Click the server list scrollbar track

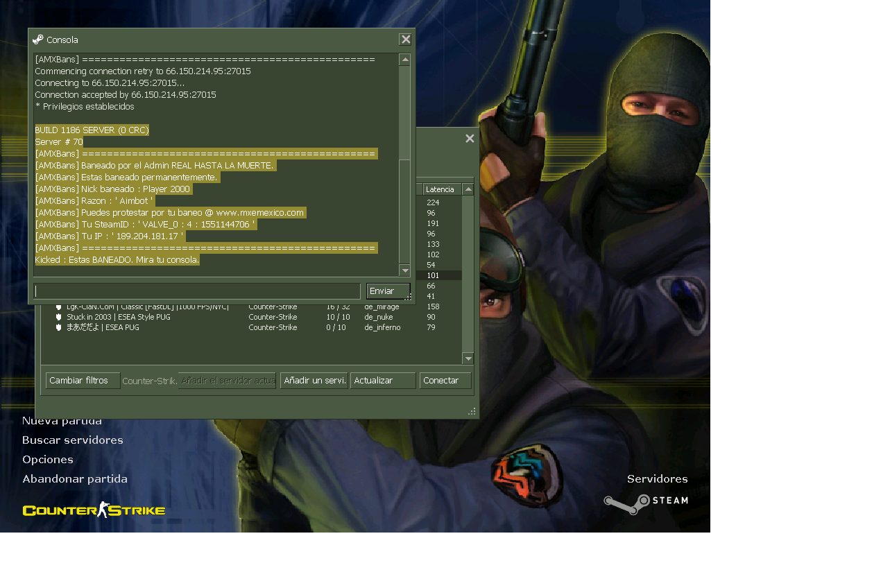[x=468, y=274]
